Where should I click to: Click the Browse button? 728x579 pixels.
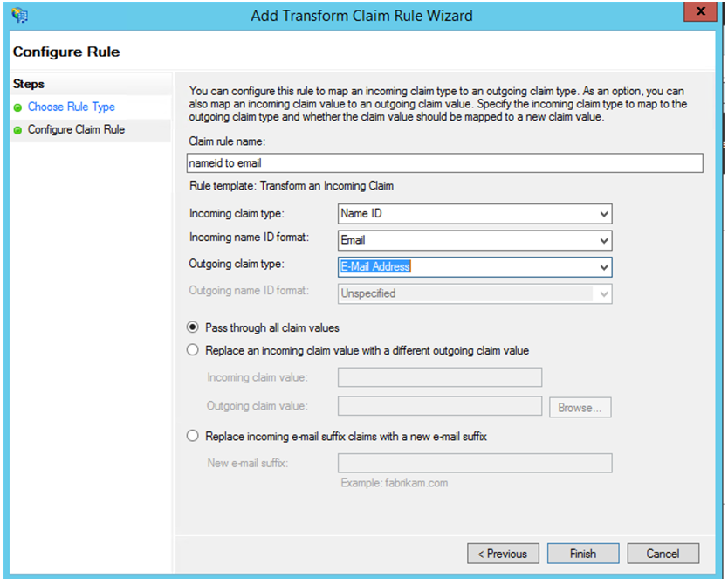[580, 408]
